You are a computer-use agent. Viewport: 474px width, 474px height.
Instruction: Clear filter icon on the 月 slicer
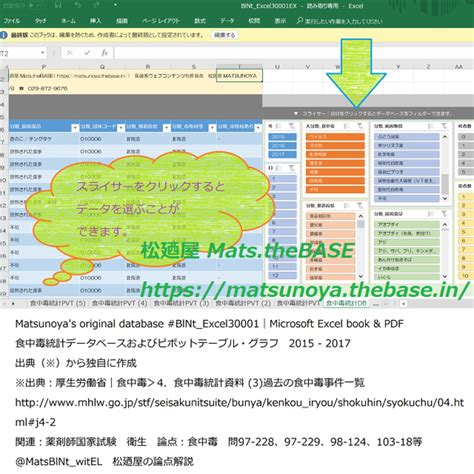coord(292,168)
